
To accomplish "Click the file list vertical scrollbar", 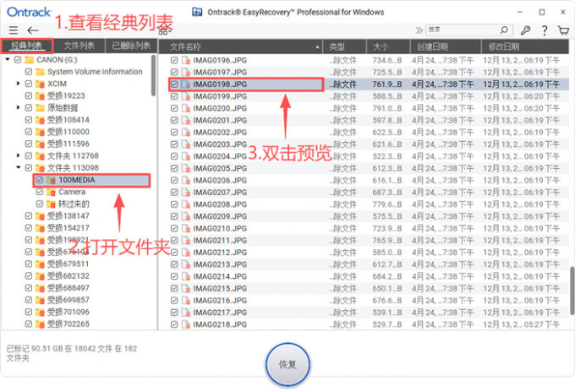I will click(572, 291).
